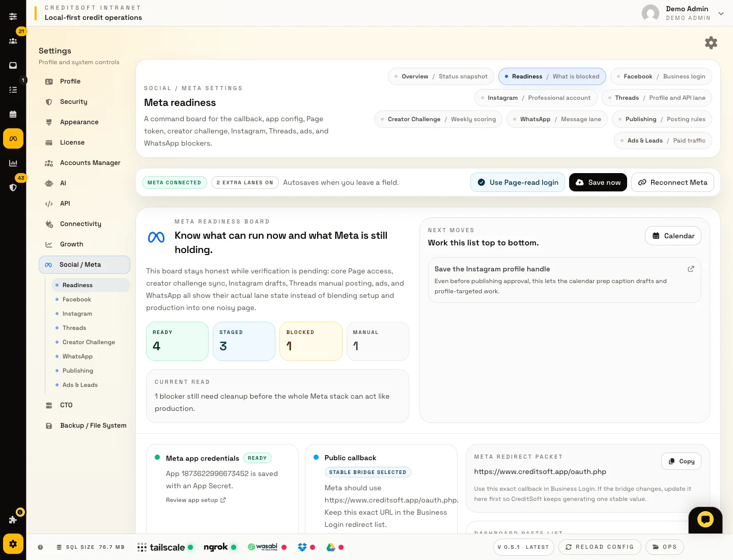
Task: Open the inbox icon in left rail
Action: click(13, 65)
